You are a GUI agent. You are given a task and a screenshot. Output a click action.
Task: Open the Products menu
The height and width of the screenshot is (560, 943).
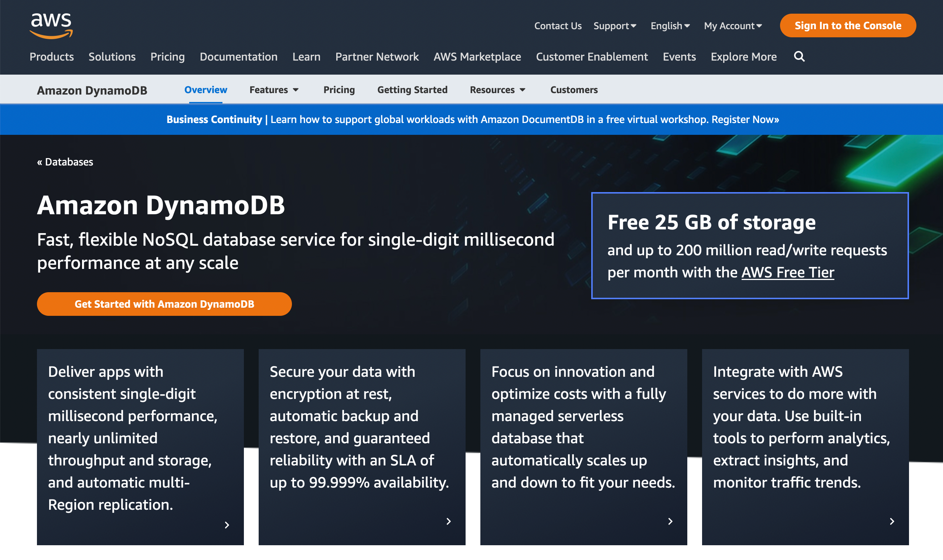(52, 57)
